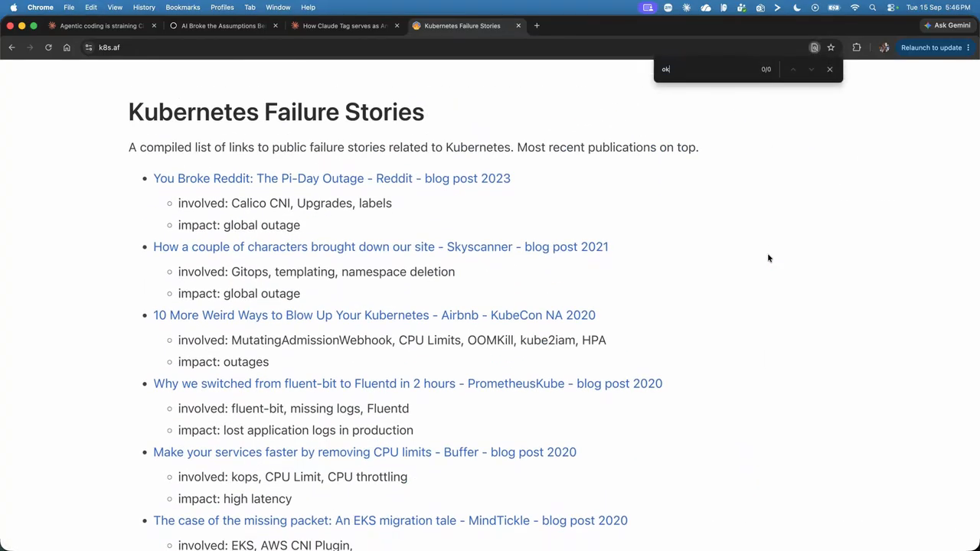Open Wi-Fi status in the menu bar
The width and height of the screenshot is (980, 551).
pyautogui.click(x=854, y=7)
